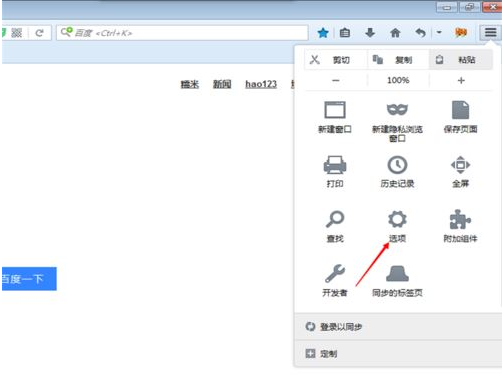This screenshot has height=387, width=502.
Task: Select 剪切 (cut) in the menu
Action: 336,60
